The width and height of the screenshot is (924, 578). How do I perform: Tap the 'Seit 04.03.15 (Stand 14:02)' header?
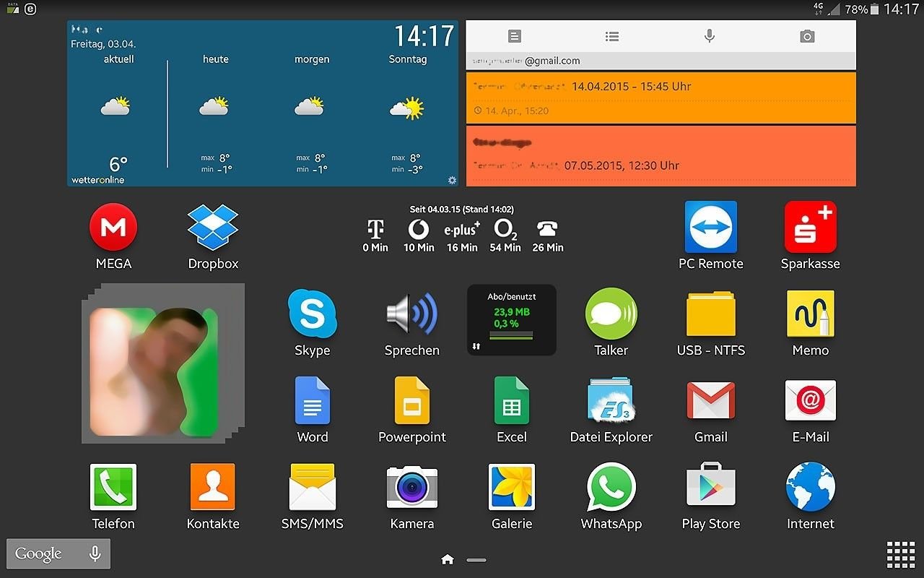point(462,210)
